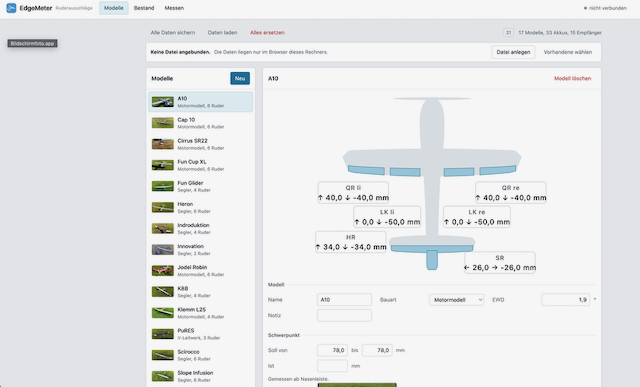Click the left inner flap surface

click(405, 172)
